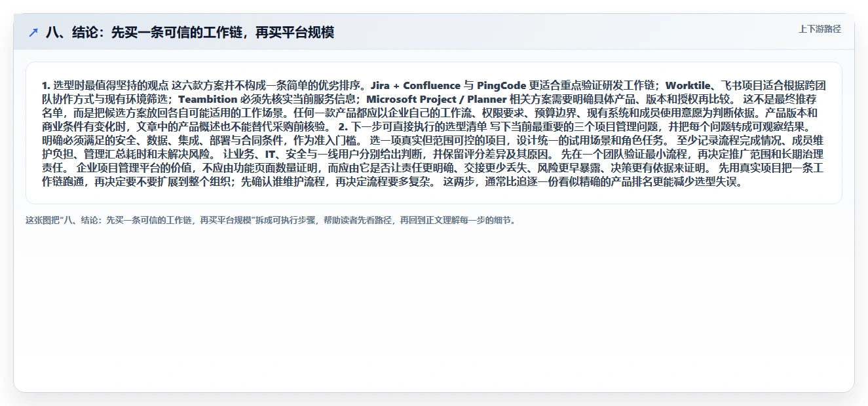Click the word PingCode in the paragraph
868x406 pixels.
[502, 86]
